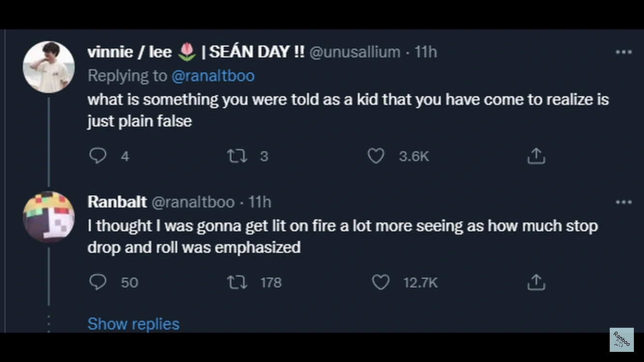644x362 pixels.
Task: Click the Ranboo watermark in the corner
Action: (x=621, y=340)
